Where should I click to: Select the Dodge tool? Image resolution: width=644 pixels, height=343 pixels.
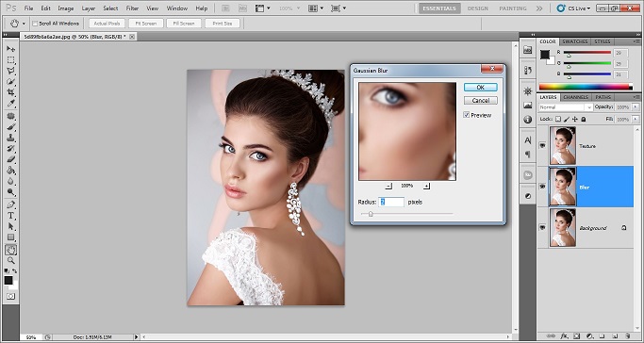pos(10,191)
